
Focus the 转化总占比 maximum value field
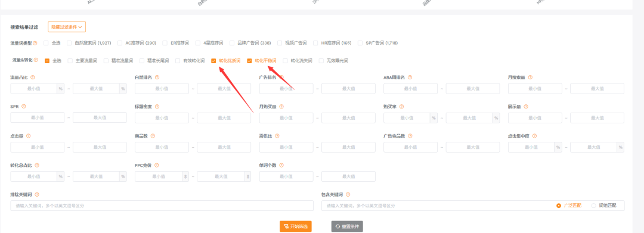pos(96,176)
